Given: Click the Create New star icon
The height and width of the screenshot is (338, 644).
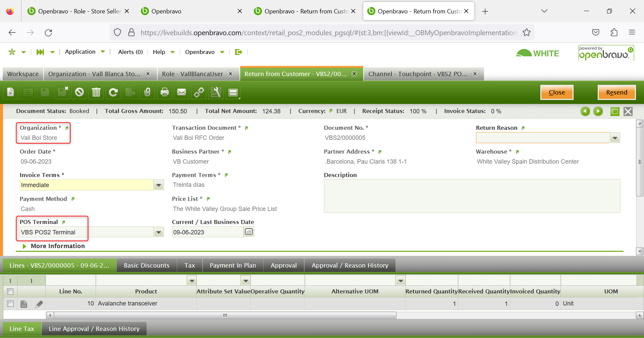Looking at the screenshot, I should click(12, 52).
